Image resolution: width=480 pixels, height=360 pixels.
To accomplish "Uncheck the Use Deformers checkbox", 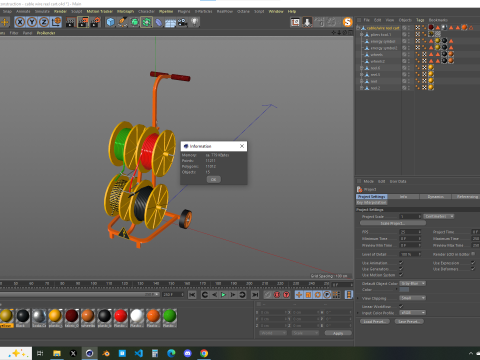I will (473, 269).
